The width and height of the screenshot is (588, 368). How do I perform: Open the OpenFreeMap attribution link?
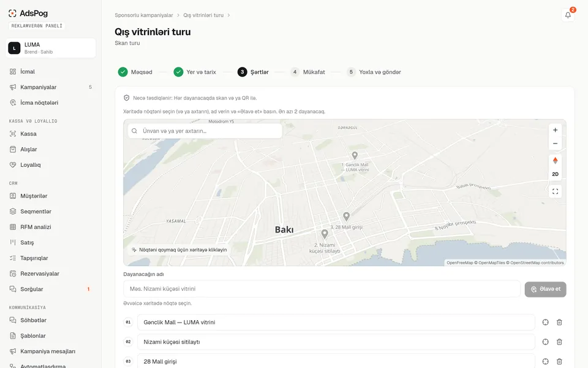pyautogui.click(x=460, y=263)
